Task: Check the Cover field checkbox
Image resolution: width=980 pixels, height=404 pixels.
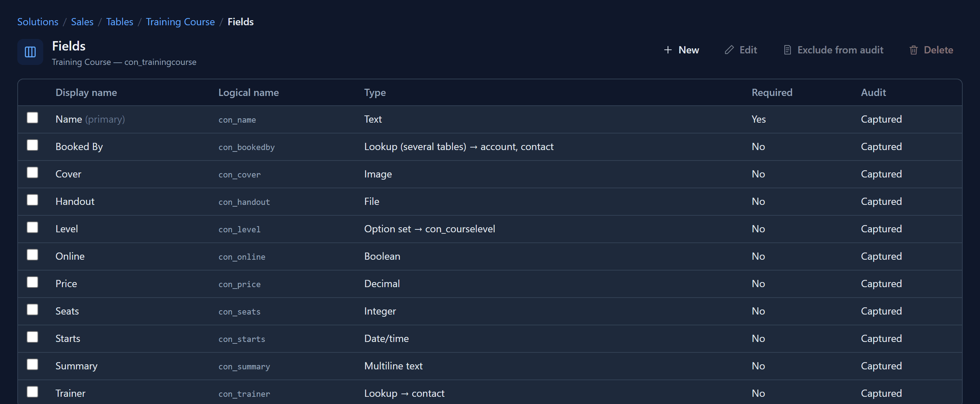Action: 32,172
